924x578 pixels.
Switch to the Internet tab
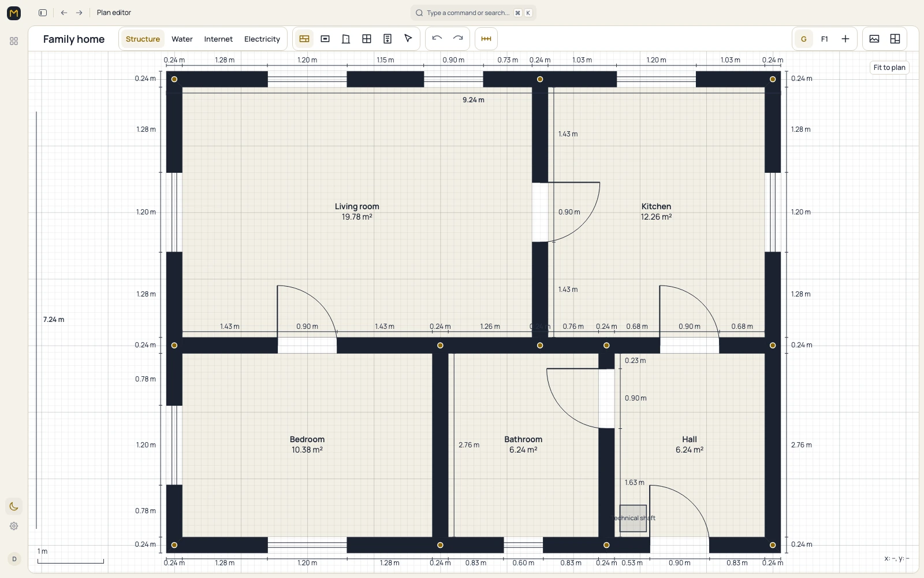click(x=218, y=39)
